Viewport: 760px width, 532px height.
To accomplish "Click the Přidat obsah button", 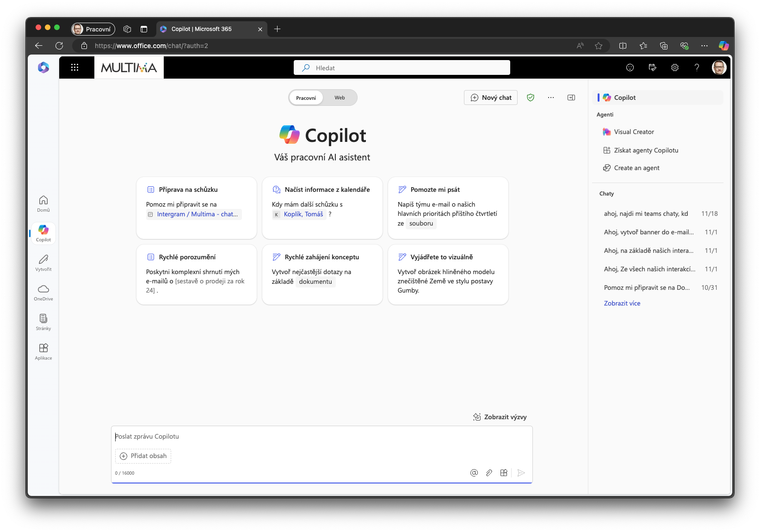I will click(143, 456).
